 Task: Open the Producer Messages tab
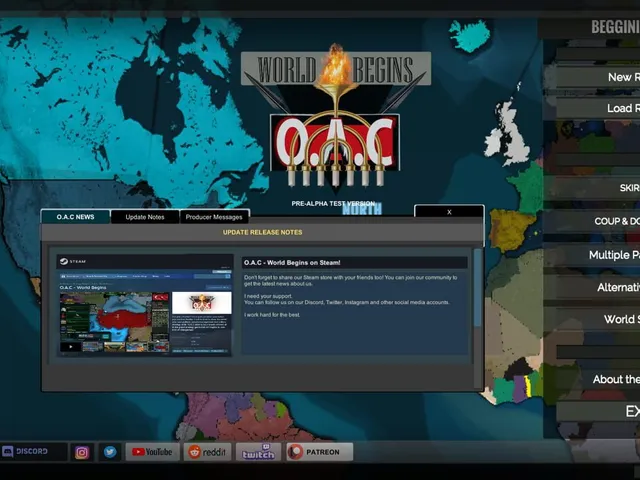214,217
